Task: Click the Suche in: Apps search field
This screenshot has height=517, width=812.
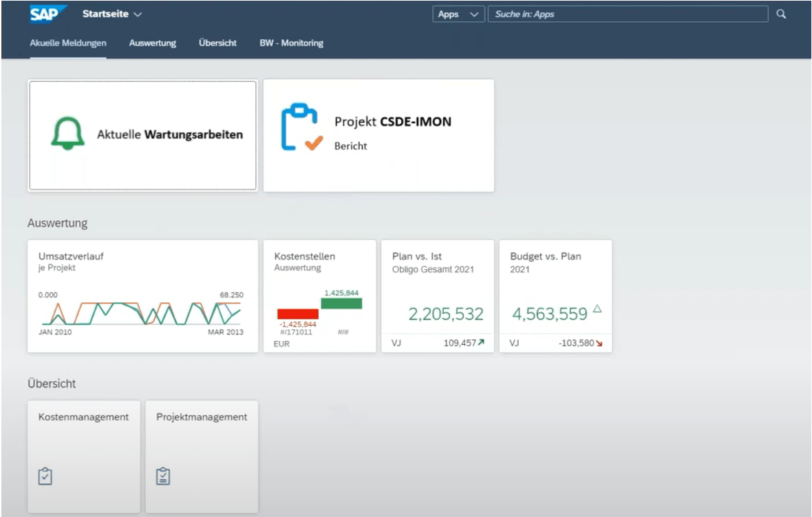Action: [628, 14]
